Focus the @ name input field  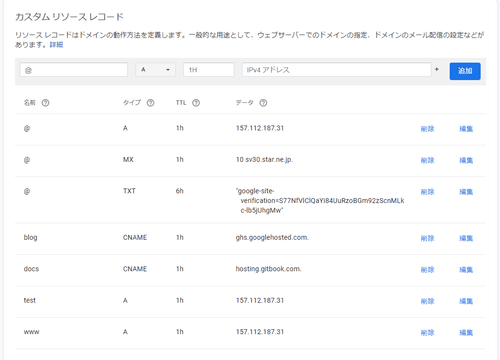point(74,70)
